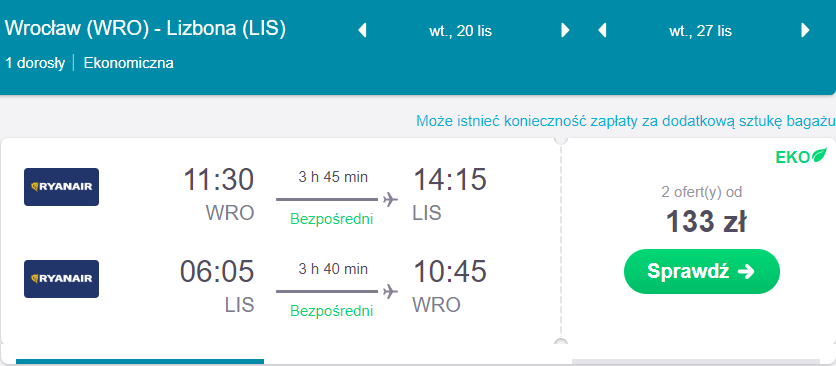Screen dimensions: 836x366
Task: Select return date wt., 27 lis
Action: tap(700, 31)
